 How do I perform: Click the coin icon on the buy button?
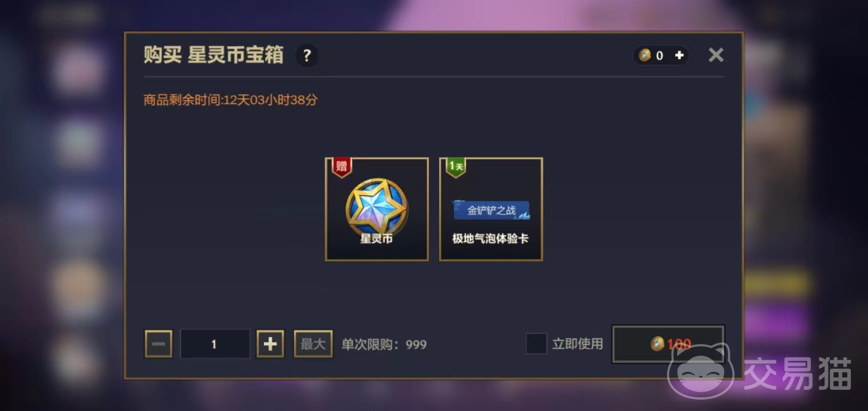pos(657,344)
